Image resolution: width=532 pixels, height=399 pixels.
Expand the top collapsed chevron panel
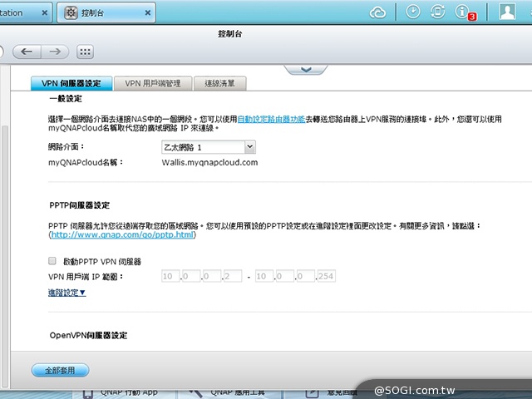tap(306, 70)
